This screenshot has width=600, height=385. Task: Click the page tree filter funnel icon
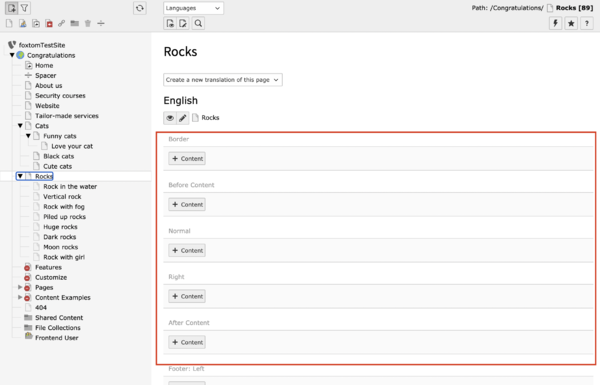[24, 8]
